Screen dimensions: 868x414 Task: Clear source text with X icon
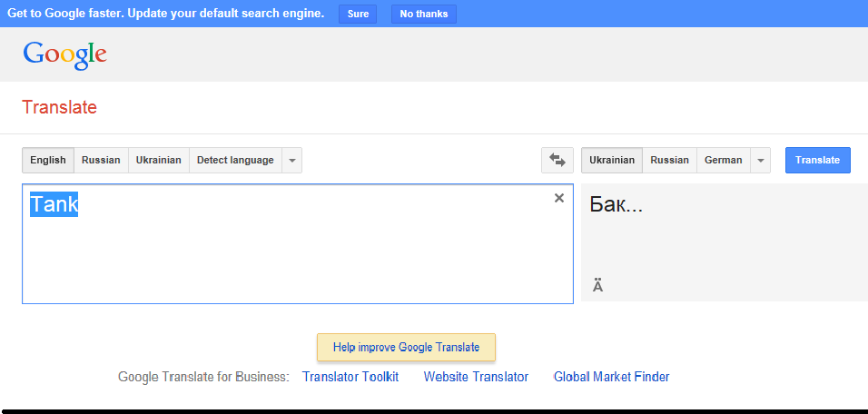tap(559, 198)
